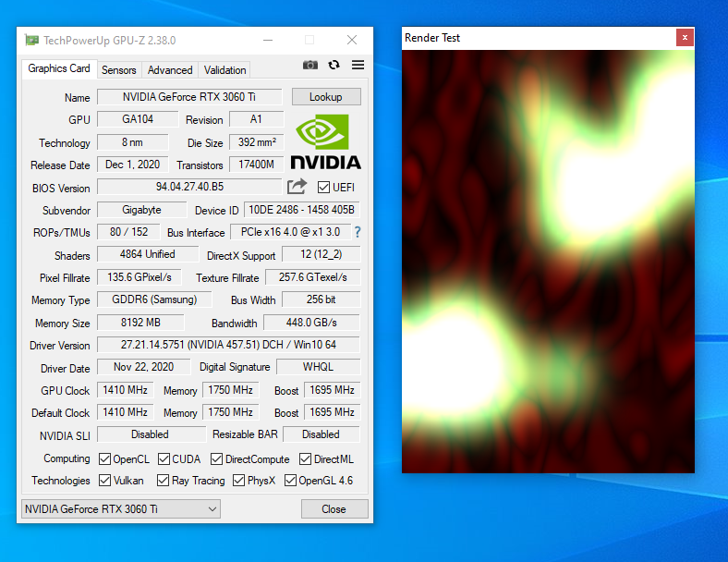Click the Default Clock row Memory 1750 MHz
Viewport: 728px width, 562px height.
(x=230, y=412)
